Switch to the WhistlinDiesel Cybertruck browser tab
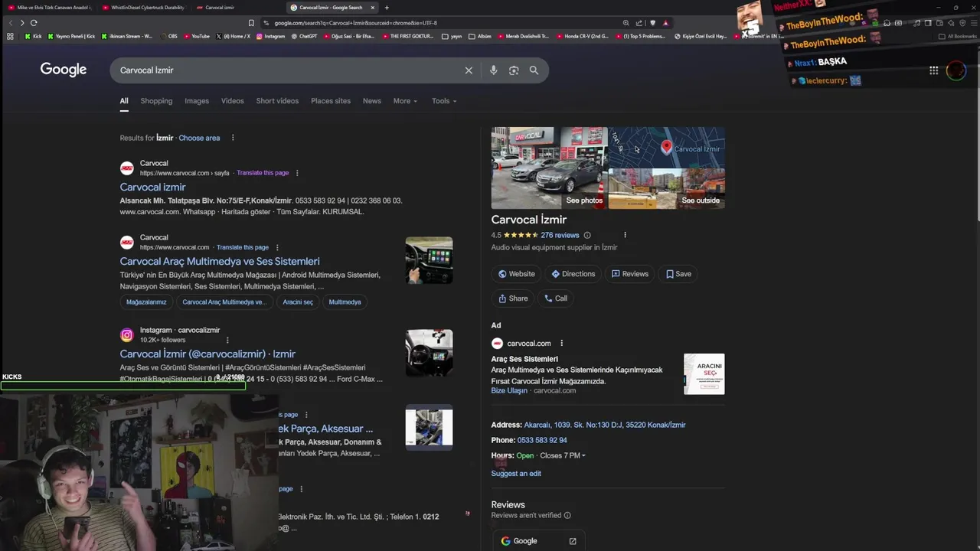The width and height of the screenshot is (980, 551). coord(143,8)
